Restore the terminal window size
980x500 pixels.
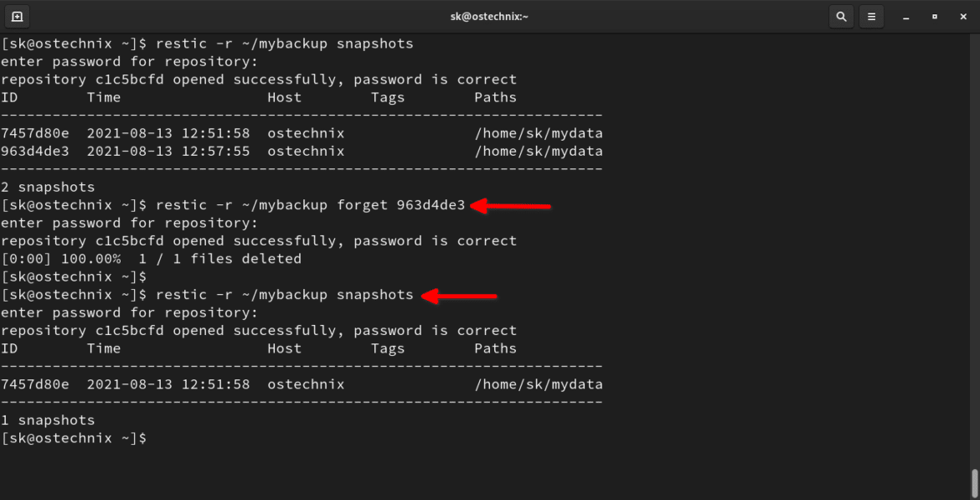point(934,16)
